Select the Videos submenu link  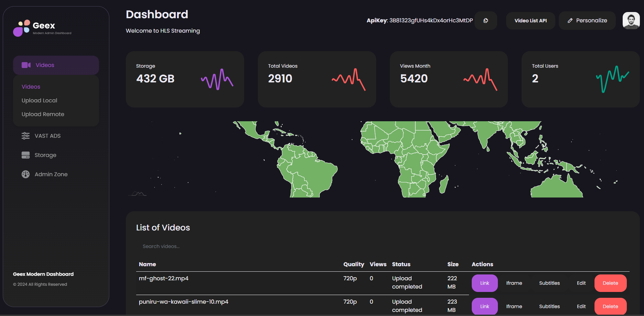[x=31, y=87]
